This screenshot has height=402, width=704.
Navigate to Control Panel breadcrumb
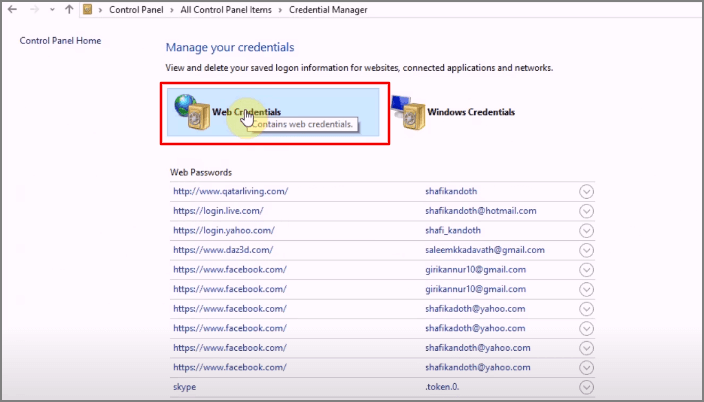point(138,10)
